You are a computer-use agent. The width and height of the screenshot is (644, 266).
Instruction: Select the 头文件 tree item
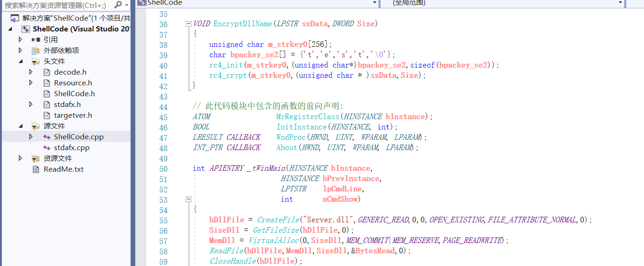point(54,61)
